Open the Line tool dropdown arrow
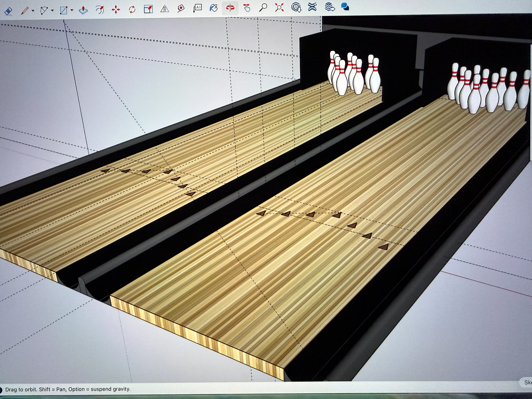Image resolution: width=532 pixels, height=399 pixels. tap(33, 11)
